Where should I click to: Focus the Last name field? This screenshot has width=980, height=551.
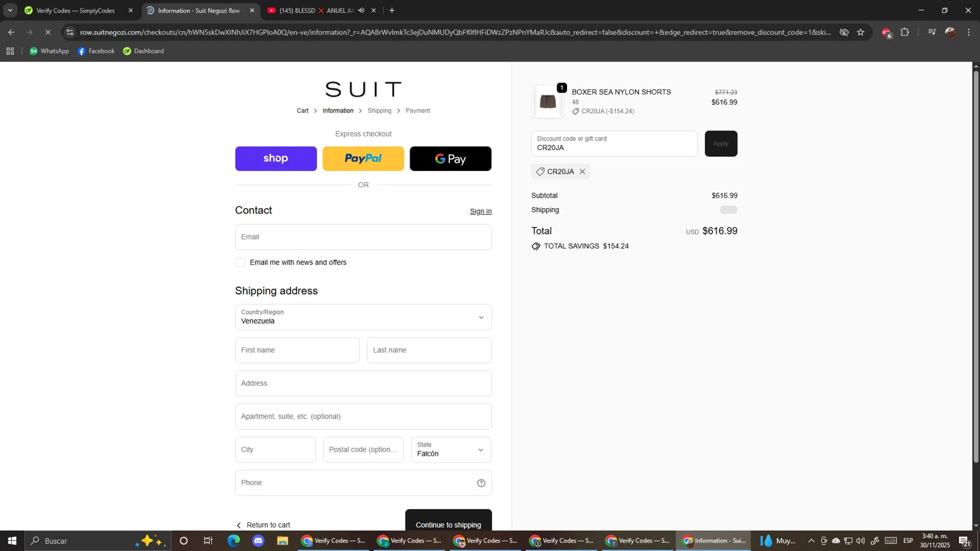tap(429, 351)
